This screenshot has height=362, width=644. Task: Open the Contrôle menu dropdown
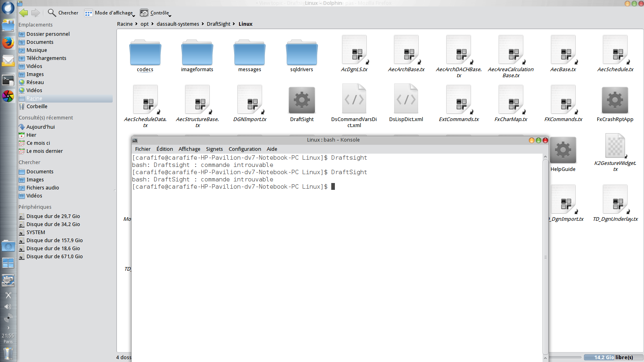click(x=155, y=13)
